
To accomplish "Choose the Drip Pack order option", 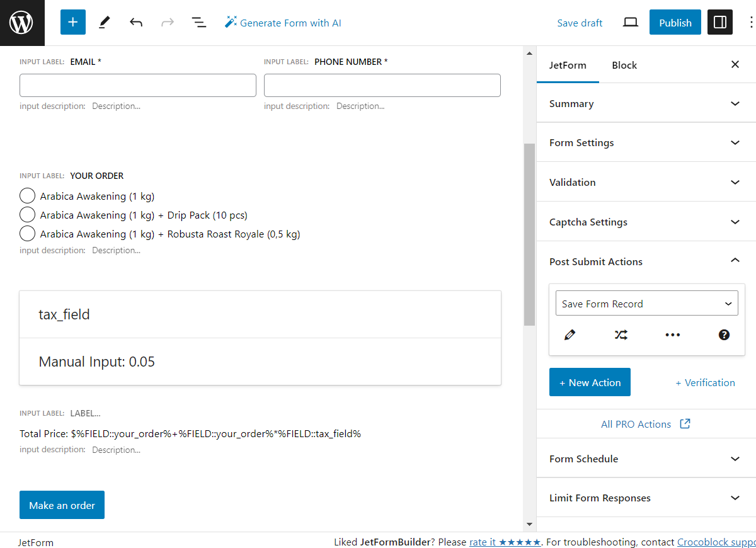I will click(27, 214).
